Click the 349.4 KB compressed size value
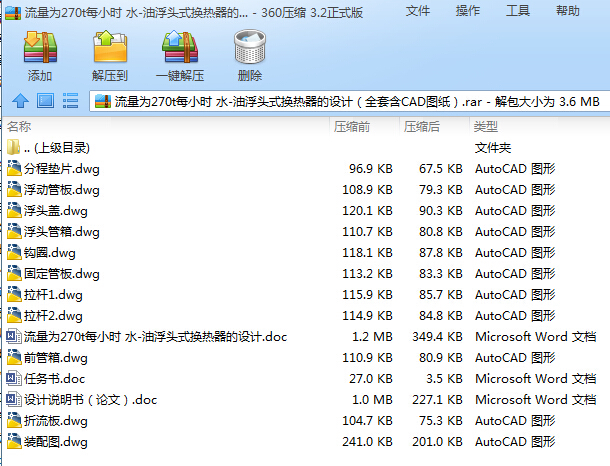 437,337
